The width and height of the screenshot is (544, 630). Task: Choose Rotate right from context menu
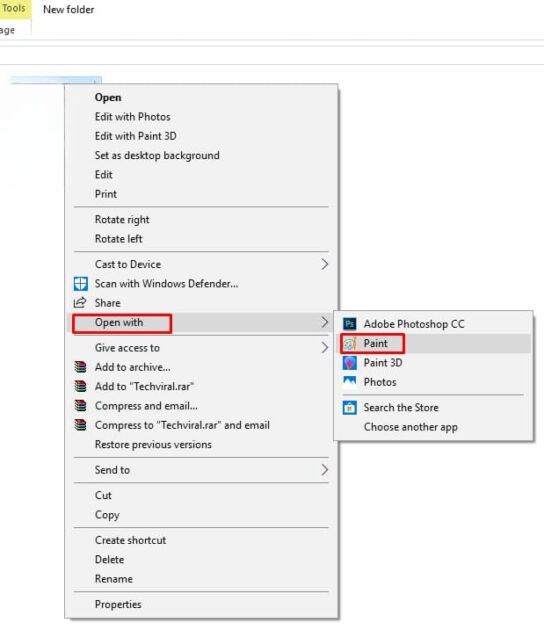point(122,220)
